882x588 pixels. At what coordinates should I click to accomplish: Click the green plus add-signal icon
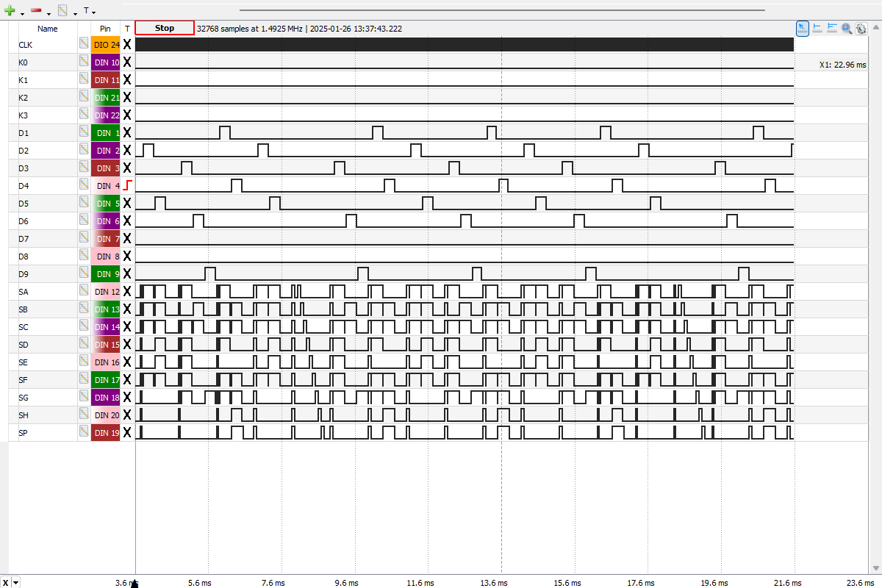pos(10,10)
